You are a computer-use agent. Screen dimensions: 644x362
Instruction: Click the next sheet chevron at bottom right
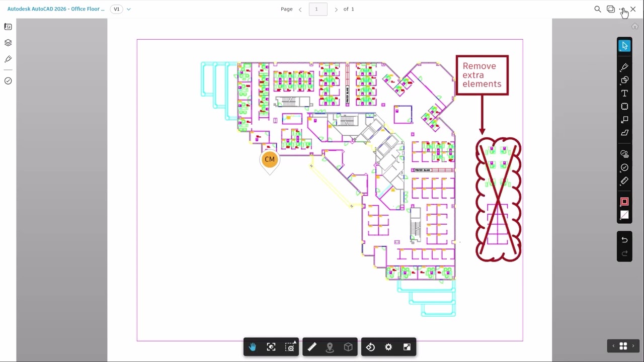(x=633, y=346)
